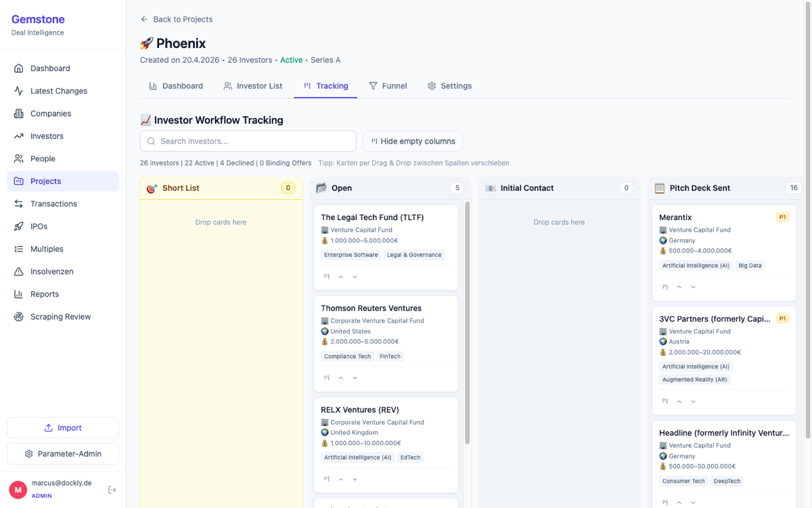Image resolution: width=812 pixels, height=508 pixels.
Task: Open Thomson Reuters Ventures card title
Action: 371,308
